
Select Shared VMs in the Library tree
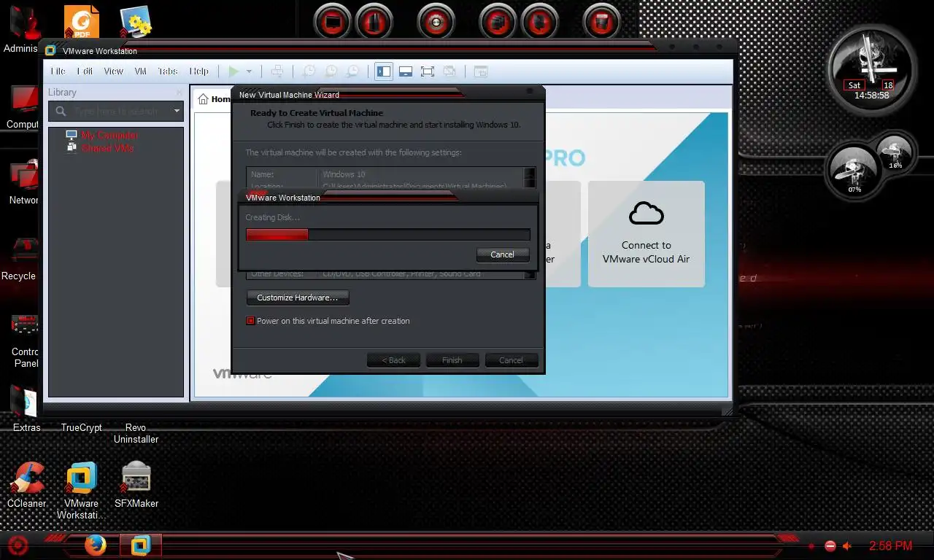107,148
